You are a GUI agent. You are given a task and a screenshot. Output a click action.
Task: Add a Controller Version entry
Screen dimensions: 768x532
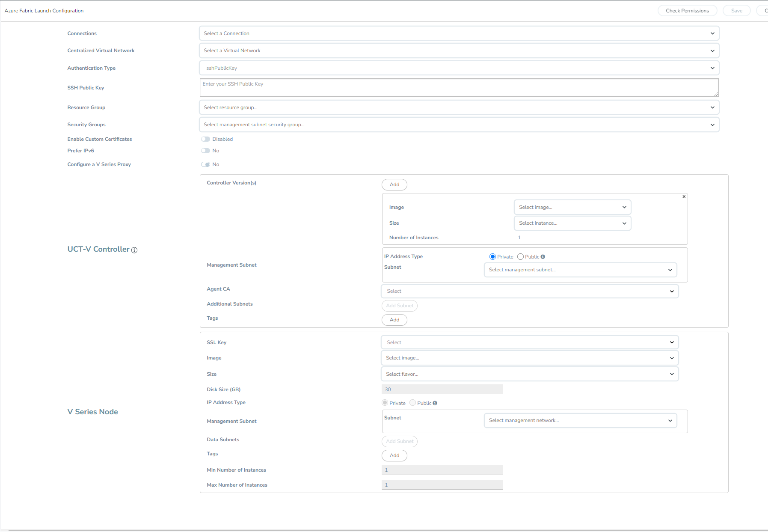point(394,184)
